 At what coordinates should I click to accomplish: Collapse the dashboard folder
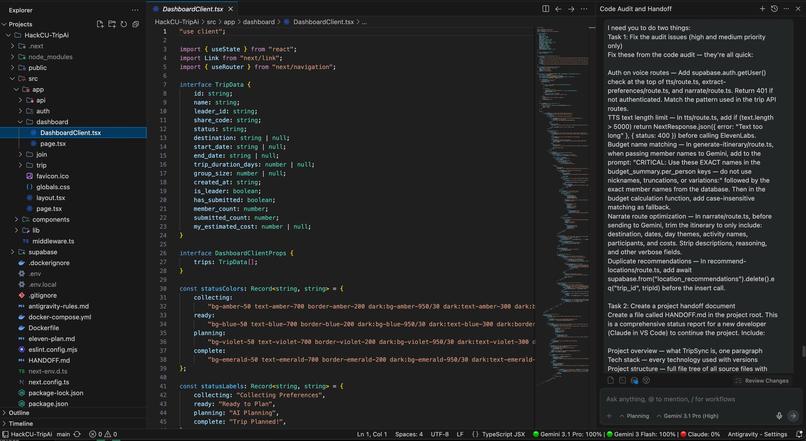tap(21, 122)
